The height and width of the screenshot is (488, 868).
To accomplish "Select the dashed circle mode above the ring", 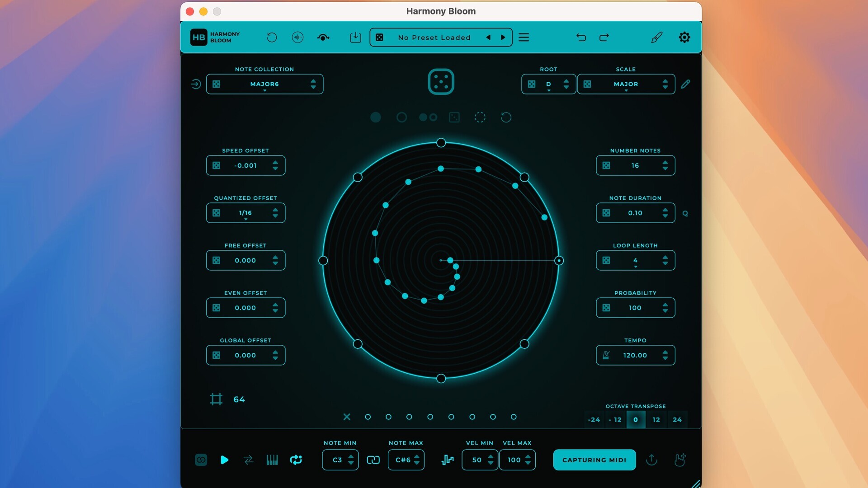I will click(480, 117).
